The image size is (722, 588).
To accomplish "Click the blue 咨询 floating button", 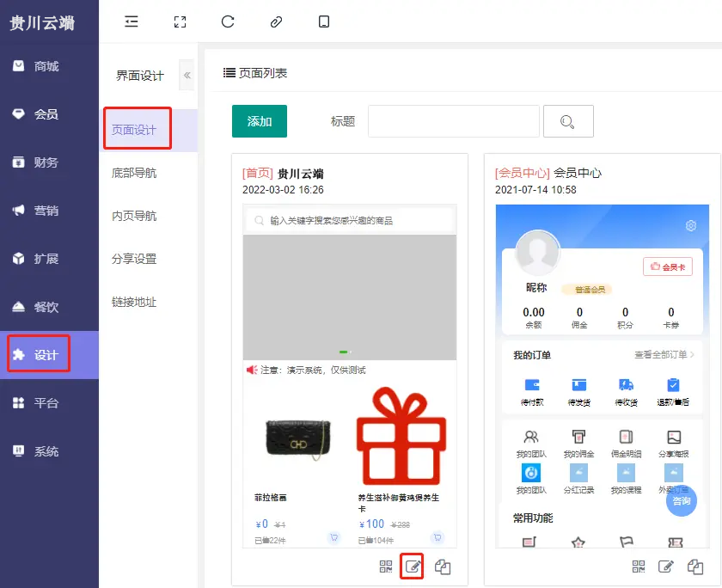I will click(682, 500).
